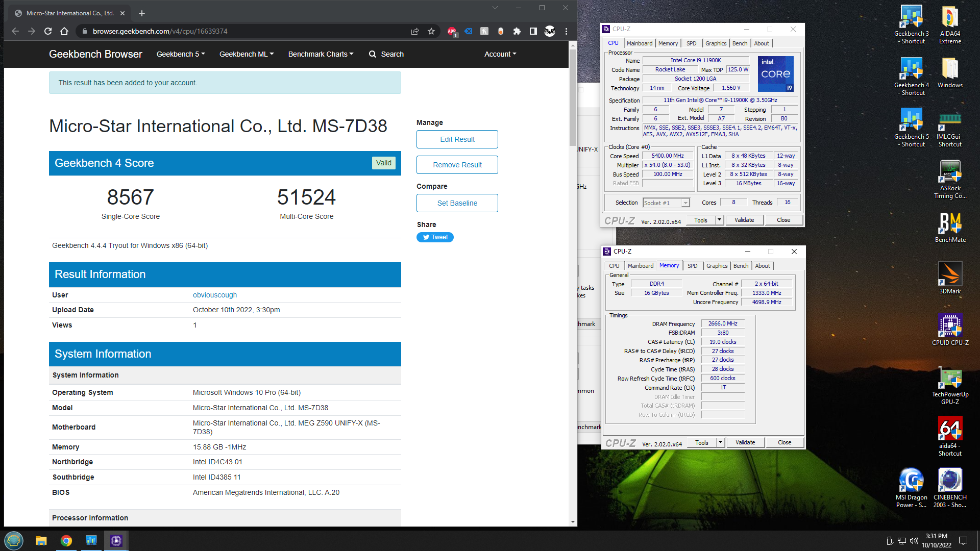
Task: Click the Close button in top CPU-Z
Action: click(783, 220)
